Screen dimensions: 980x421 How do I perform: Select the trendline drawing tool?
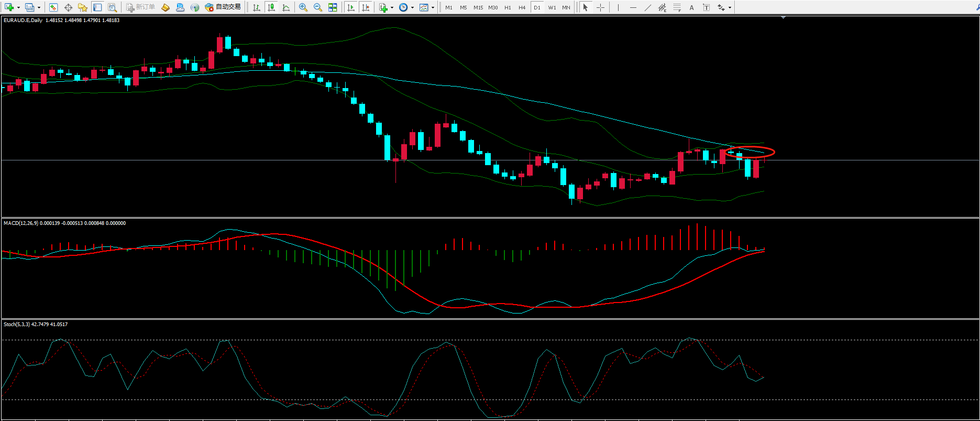coord(648,7)
